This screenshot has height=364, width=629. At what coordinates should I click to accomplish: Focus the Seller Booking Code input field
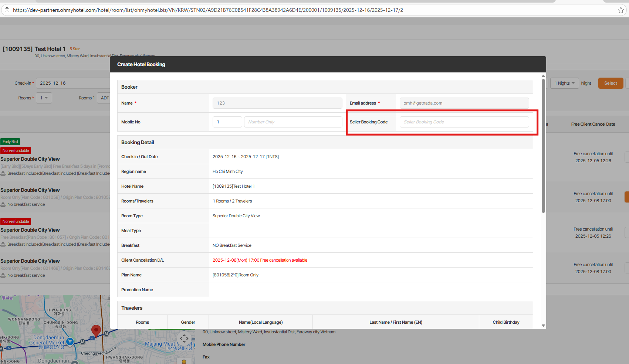point(464,122)
